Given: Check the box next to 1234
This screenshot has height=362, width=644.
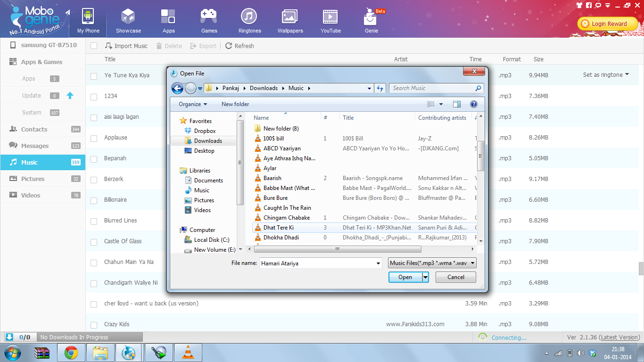Looking at the screenshot, I should click(94, 97).
